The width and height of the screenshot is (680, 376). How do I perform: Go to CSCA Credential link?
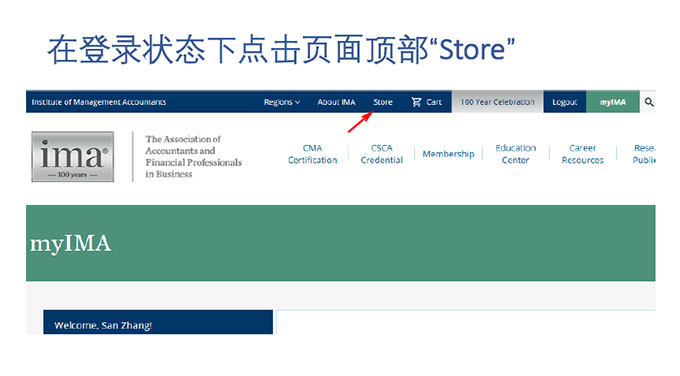tap(382, 154)
